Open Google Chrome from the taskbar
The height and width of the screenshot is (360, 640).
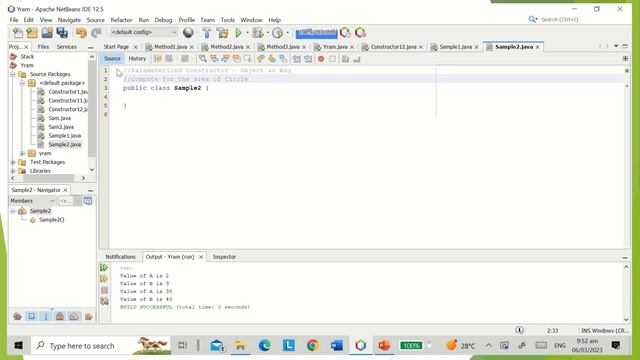[313, 346]
